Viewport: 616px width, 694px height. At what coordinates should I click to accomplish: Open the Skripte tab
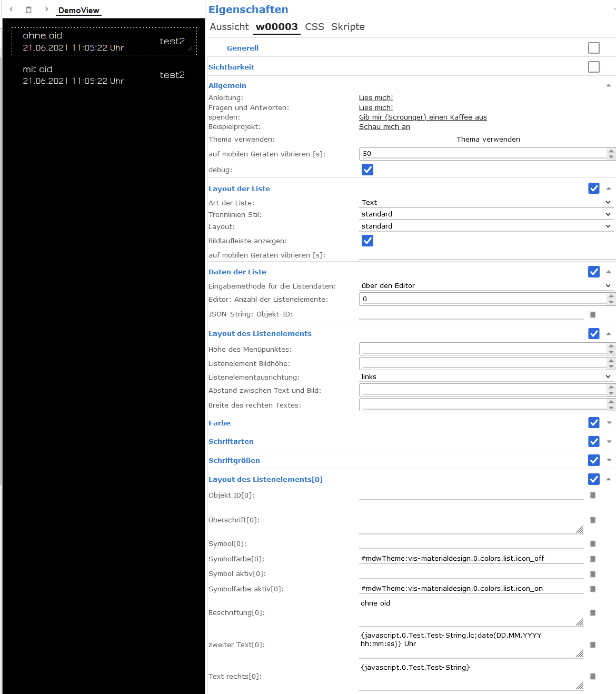pos(348,27)
